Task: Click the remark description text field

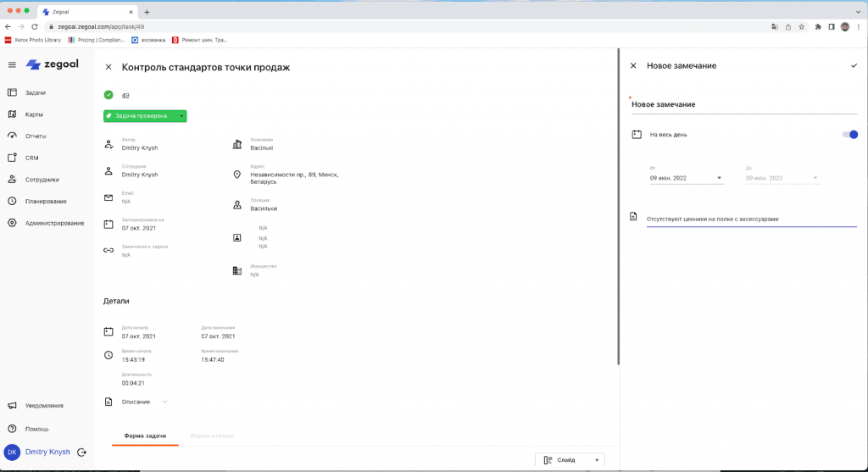Action: tap(750, 219)
